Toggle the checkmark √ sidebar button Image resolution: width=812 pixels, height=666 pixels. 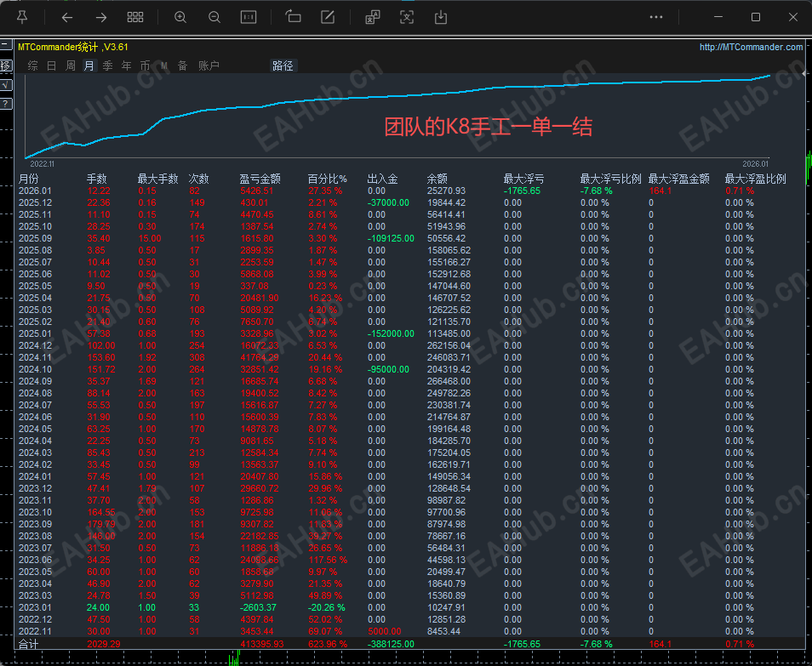coord(6,84)
